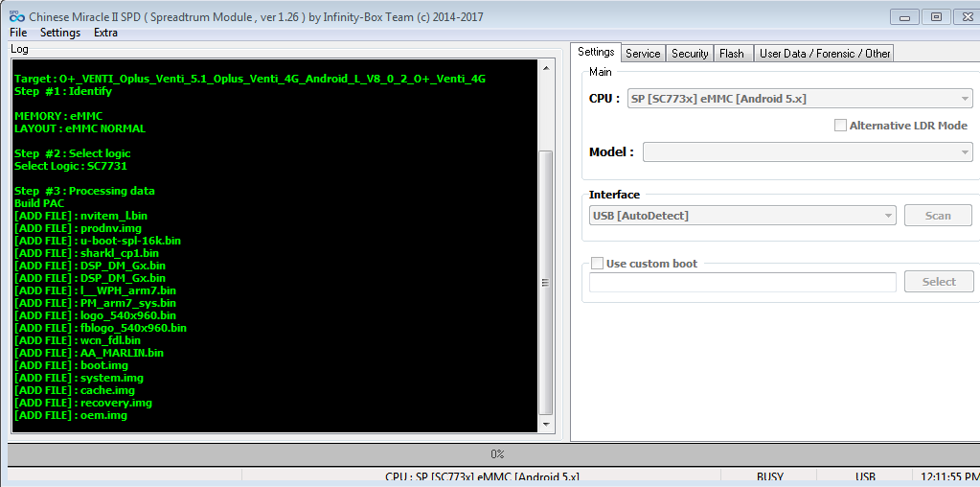Click the 0% progress bar
980x487 pixels.
[493, 453]
